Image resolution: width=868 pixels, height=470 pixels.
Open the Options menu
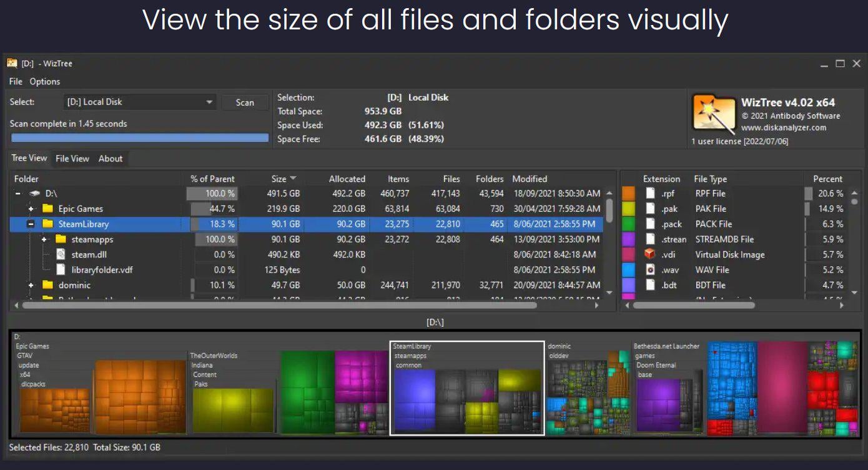[x=45, y=81]
